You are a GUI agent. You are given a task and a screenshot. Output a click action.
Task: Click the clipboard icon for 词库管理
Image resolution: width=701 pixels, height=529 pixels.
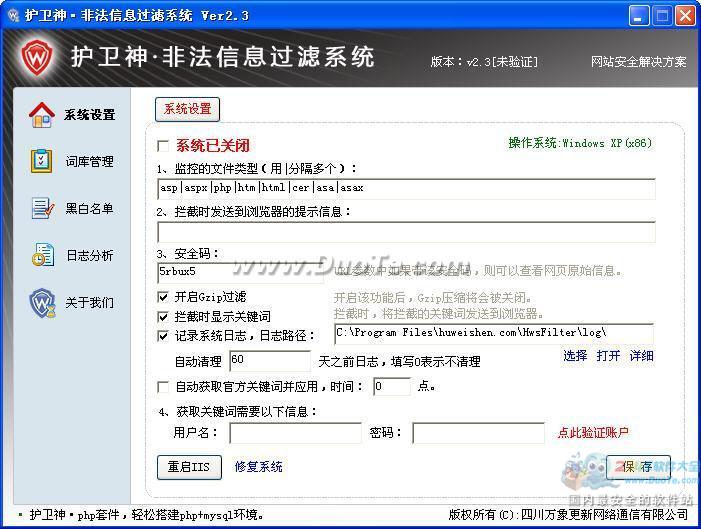click(x=42, y=161)
